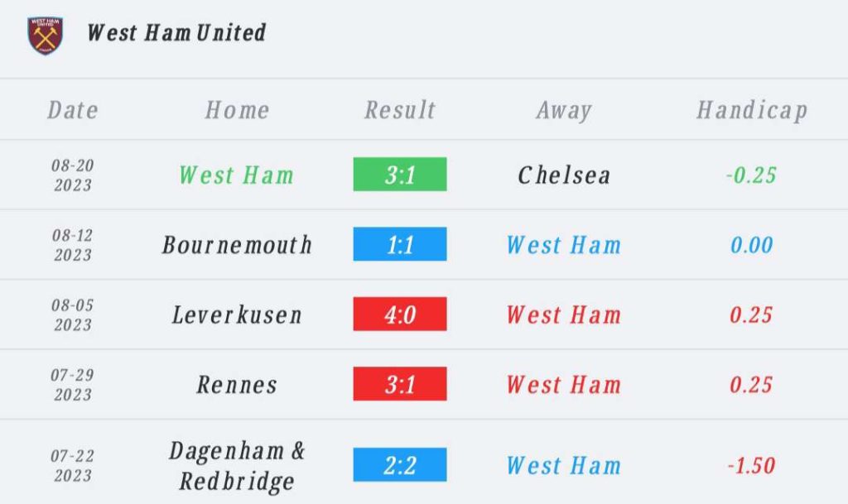Viewport: 848px width, 504px height.
Task: Select Leverkusen home team name
Action: pos(237,315)
